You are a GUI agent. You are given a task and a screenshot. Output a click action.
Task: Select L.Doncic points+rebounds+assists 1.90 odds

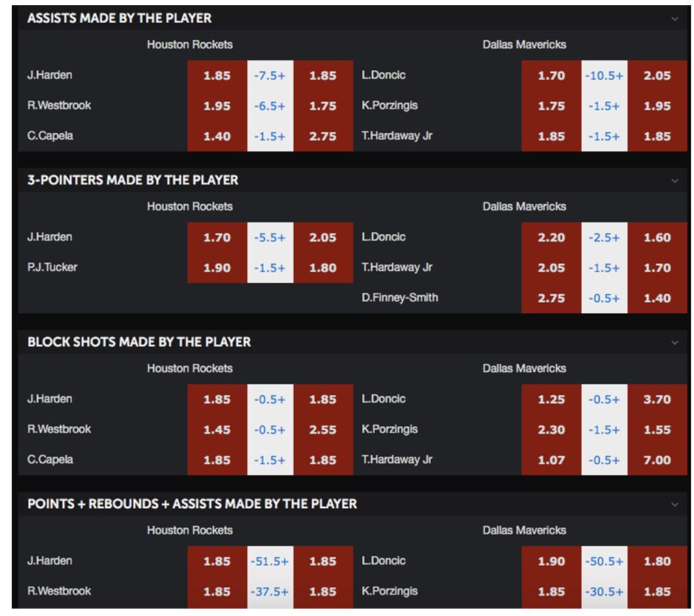click(551, 561)
